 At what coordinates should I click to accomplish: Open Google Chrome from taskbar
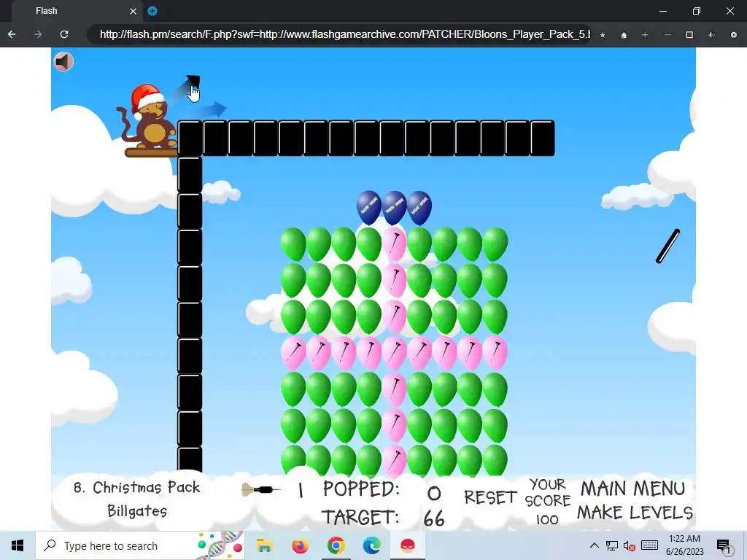336,545
